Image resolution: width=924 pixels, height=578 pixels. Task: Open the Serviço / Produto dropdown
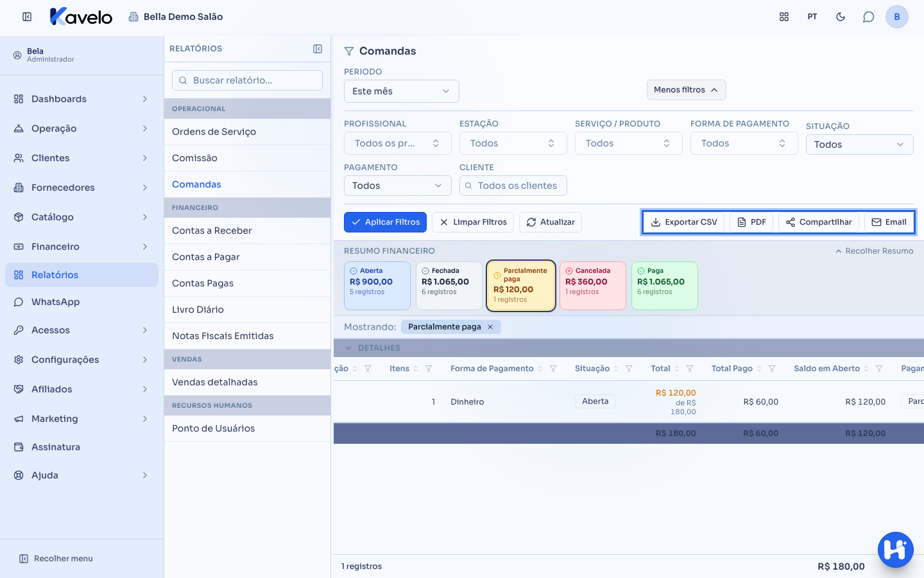point(629,143)
